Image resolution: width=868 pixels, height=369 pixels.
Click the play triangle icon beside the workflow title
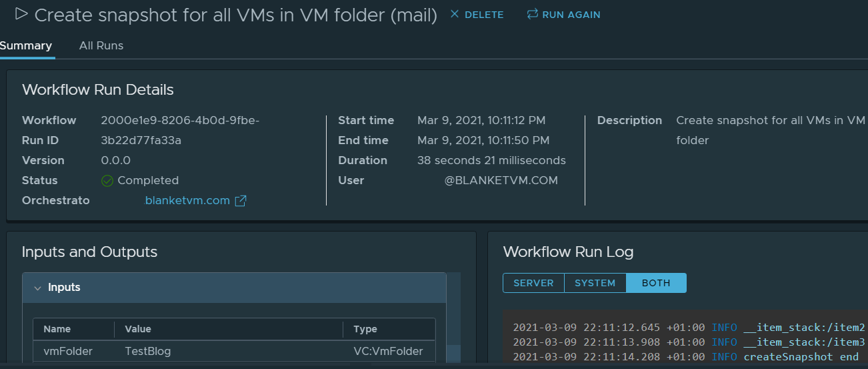click(21, 13)
